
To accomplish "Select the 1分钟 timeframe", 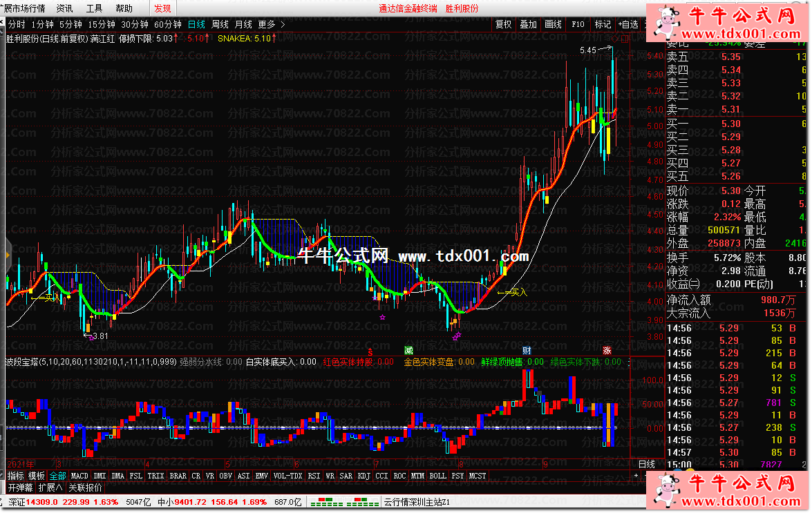I will tap(42, 24).
